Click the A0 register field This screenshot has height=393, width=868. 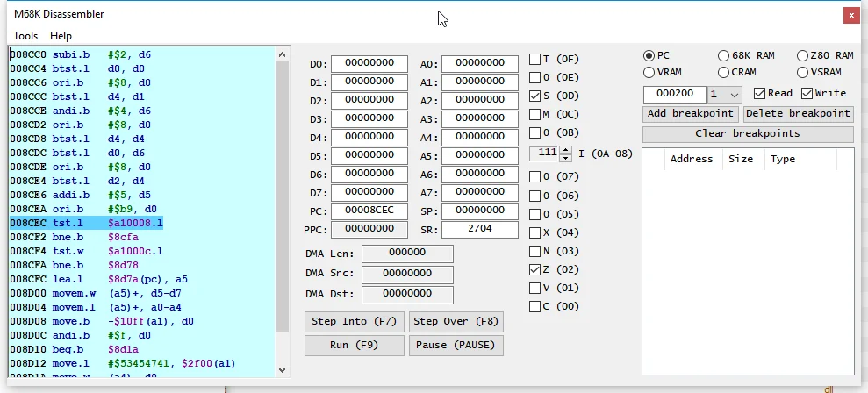point(480,64)
